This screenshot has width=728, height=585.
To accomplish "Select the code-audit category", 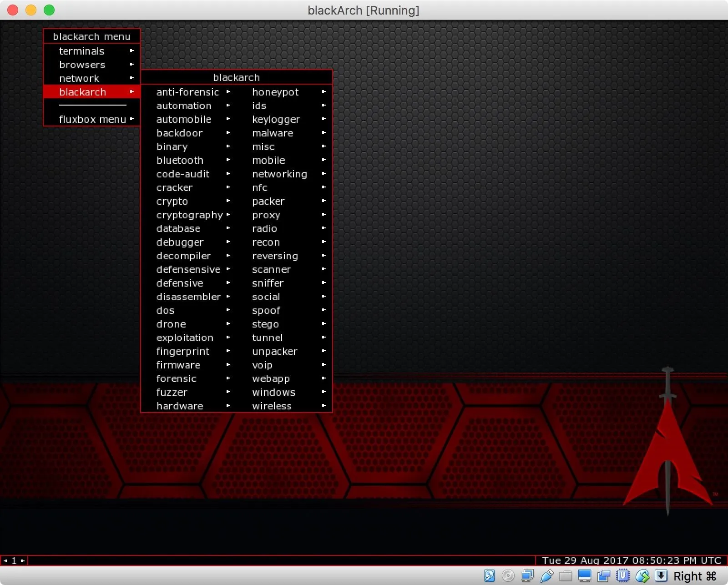I will tap(189, 174).
